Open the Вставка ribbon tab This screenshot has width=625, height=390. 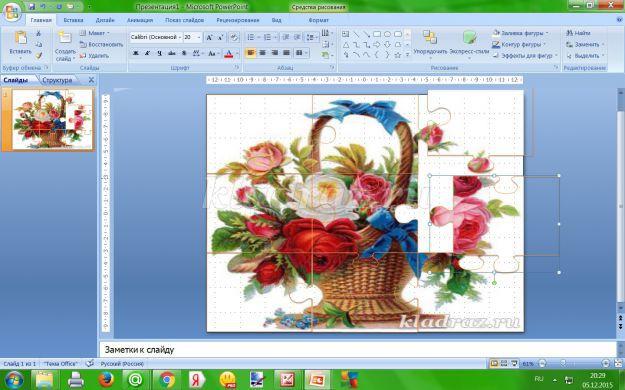pyautogui.click(x=73, y=20)
